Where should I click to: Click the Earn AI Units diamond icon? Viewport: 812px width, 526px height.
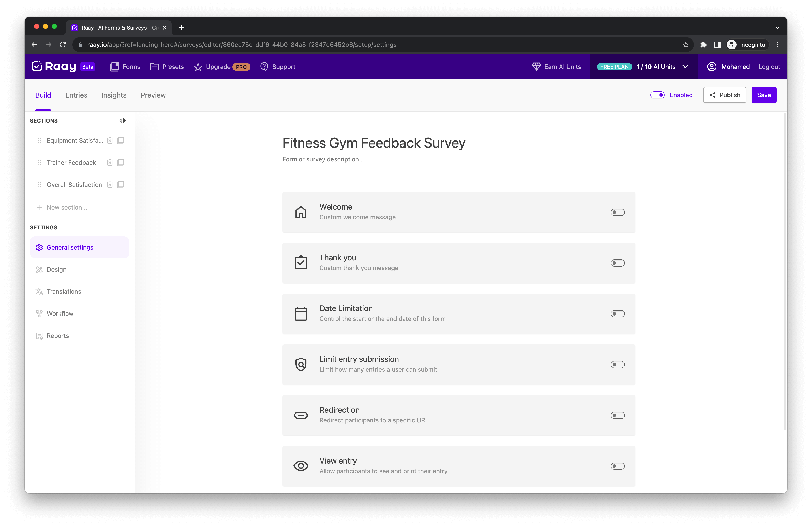tap(536, 66)
